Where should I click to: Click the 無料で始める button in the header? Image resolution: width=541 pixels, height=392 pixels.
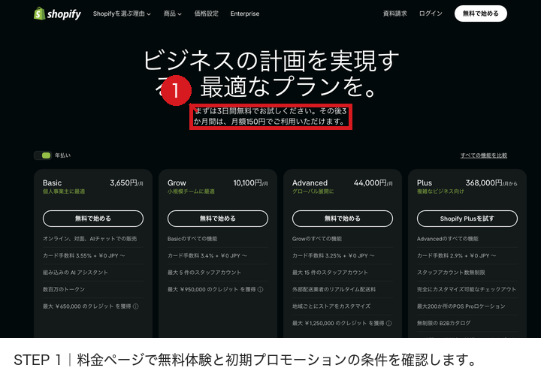click(481, 14)
